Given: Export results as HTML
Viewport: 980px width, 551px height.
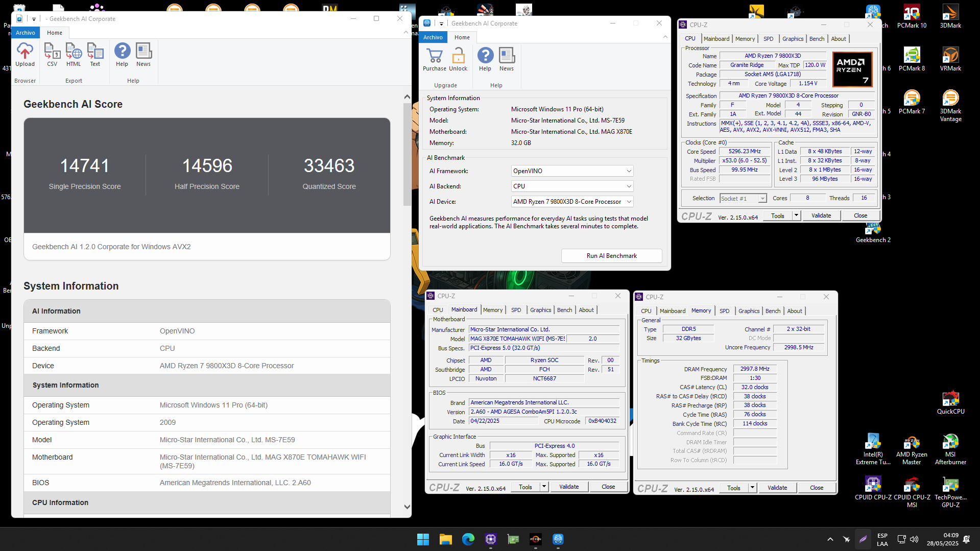Looking at the screenshot, I should 74,55.
